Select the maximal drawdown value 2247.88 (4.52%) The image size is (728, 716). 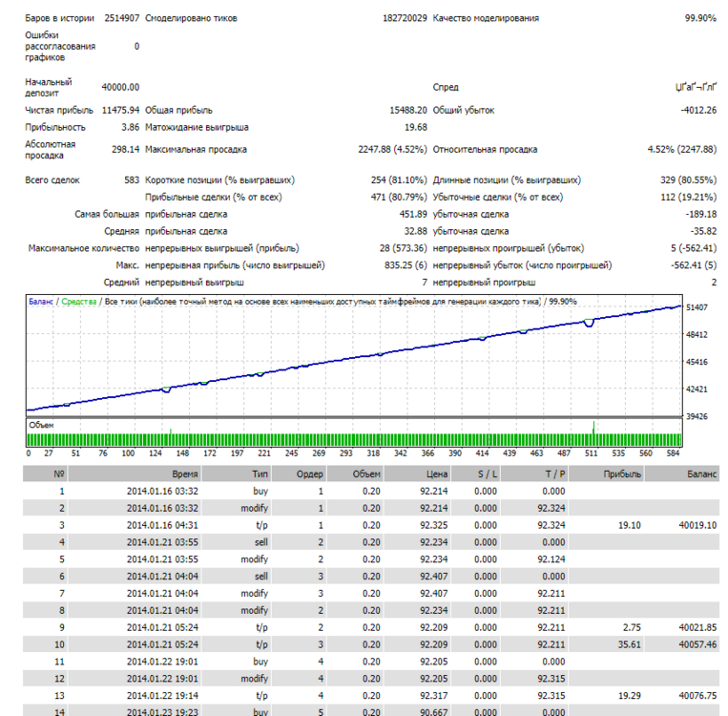(392, 150)
